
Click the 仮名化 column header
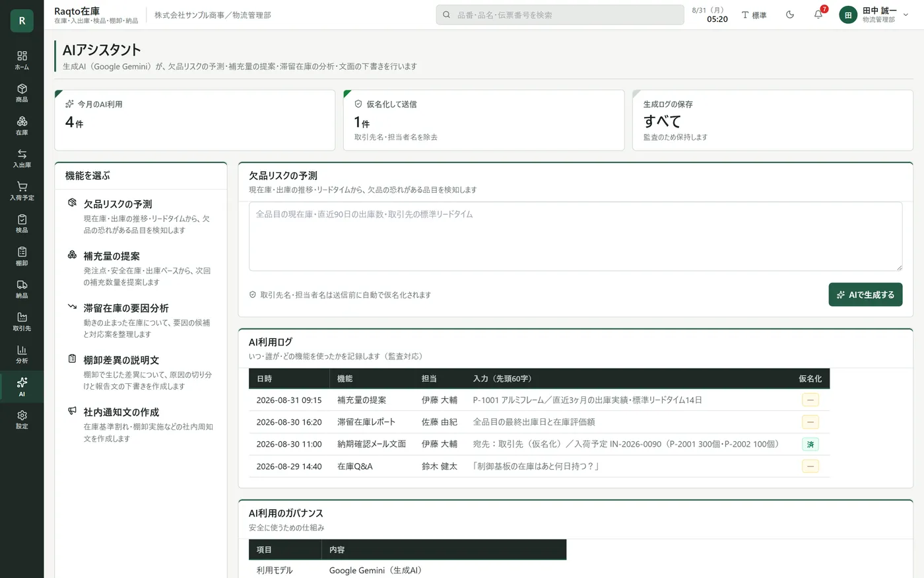(810, 379)
